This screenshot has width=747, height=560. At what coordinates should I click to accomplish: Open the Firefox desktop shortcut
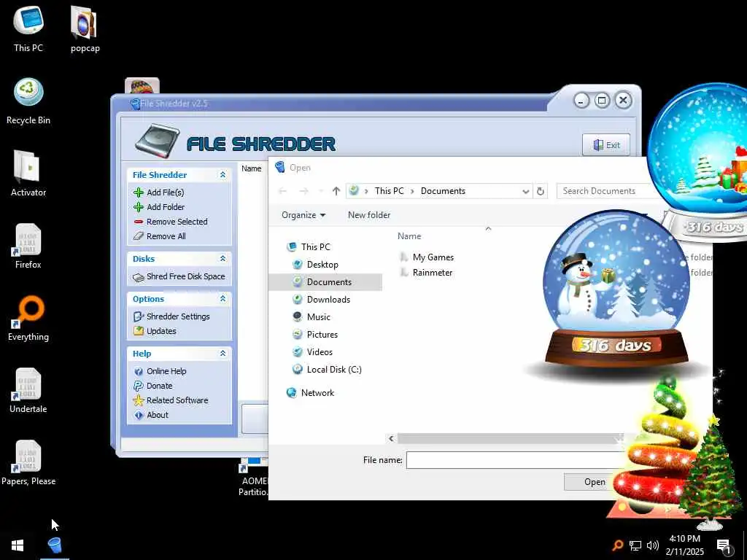coord(28,246)
